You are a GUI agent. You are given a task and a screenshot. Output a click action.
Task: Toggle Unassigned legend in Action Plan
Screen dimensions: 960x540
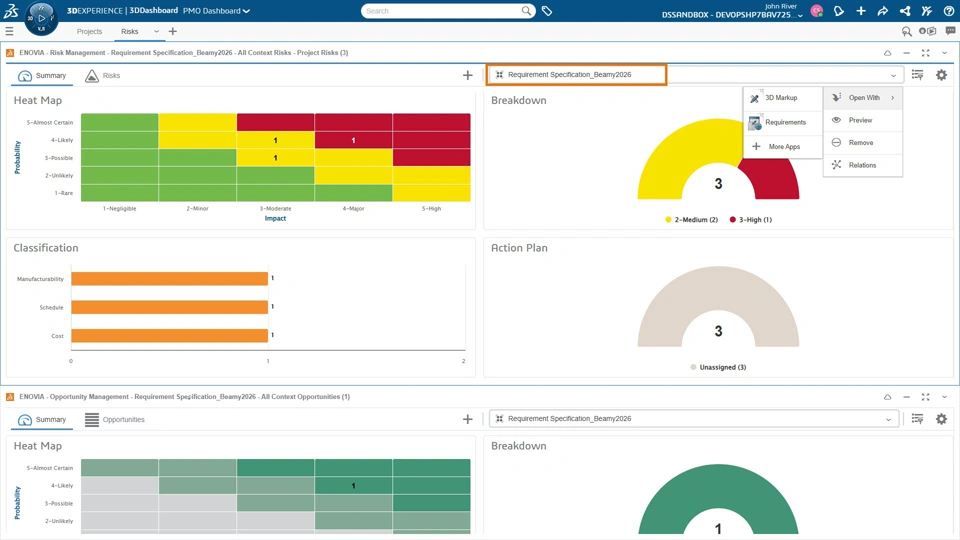(x=718, y=367)
